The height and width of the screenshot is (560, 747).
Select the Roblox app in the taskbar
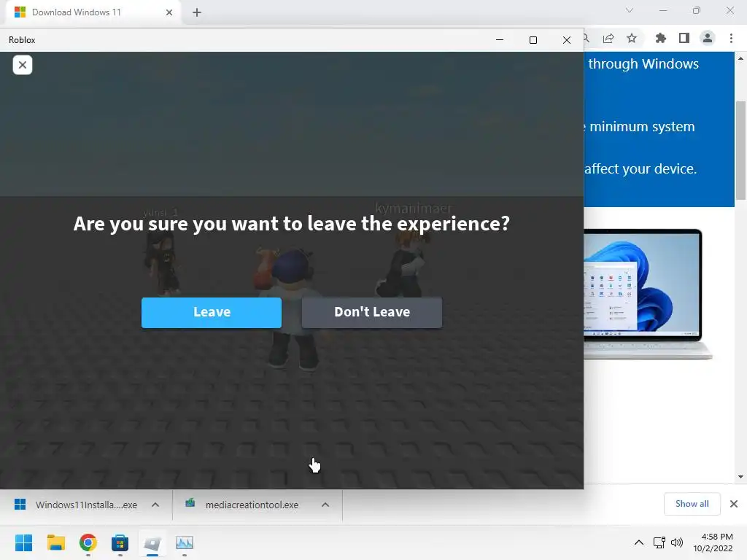(152, 542)
